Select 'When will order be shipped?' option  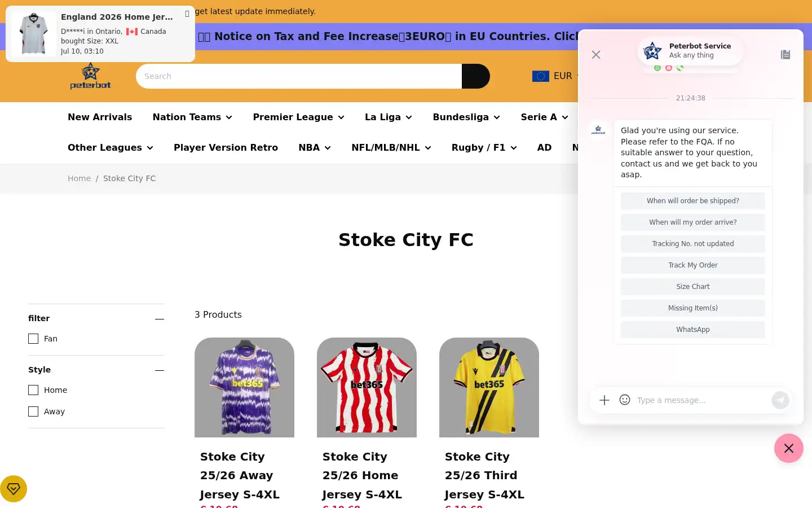tap(693, 201)
